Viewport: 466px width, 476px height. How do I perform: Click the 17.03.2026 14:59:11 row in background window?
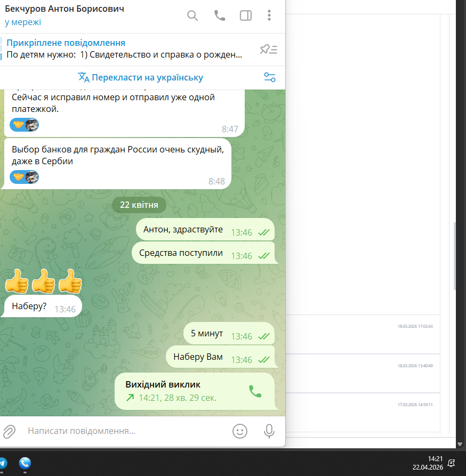click(363, 413)
